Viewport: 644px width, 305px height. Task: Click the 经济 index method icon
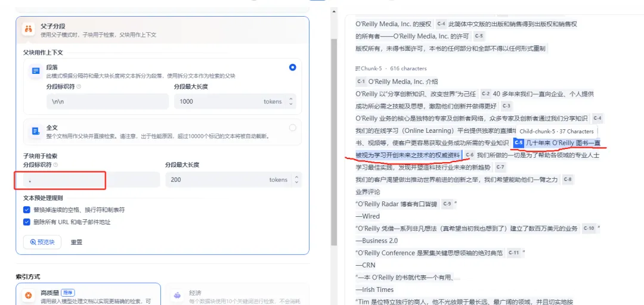pyautogui.click(x=177, y=295)
